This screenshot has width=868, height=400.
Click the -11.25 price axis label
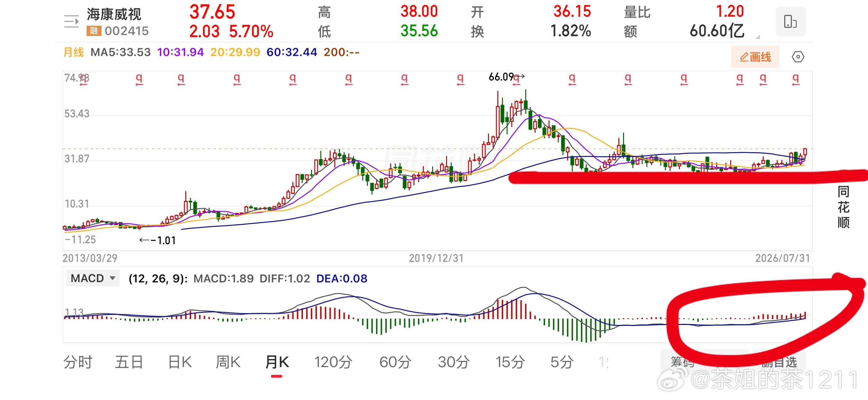[x=80, y=240]
